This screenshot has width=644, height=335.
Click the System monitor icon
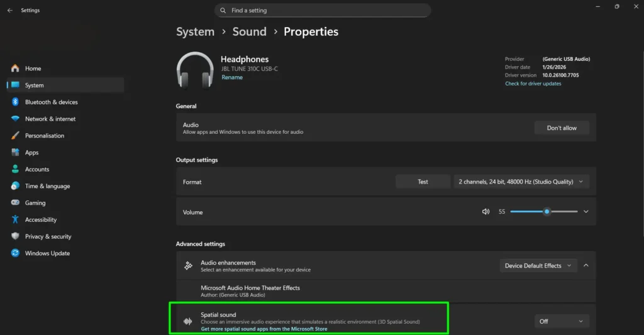15,85
